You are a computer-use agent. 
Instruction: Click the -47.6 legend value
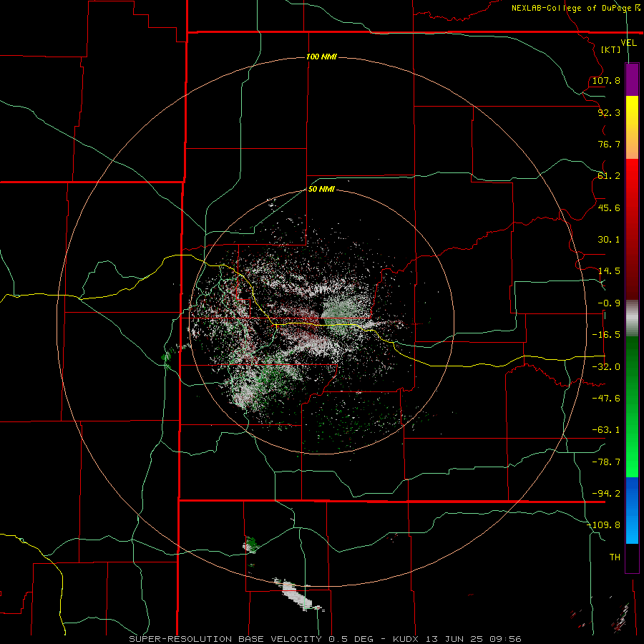point(606,399)
